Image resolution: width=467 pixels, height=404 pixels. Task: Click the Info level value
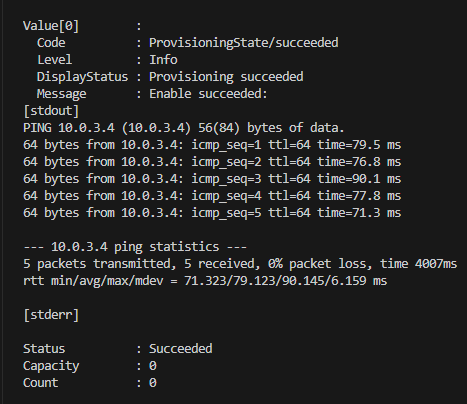click(163, 60)
